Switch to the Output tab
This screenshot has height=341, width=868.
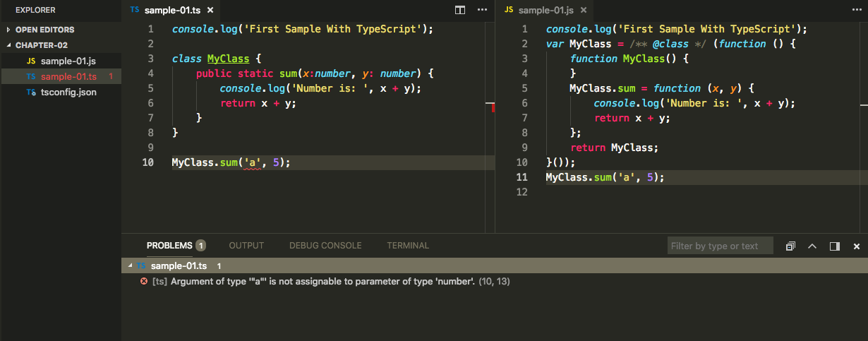pos(246,246)
